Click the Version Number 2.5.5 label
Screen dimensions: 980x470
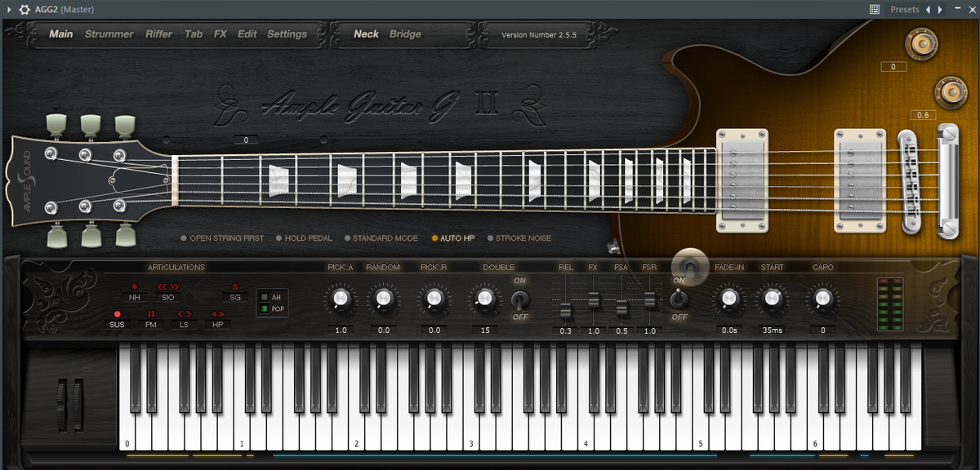(x=537, y=34)
